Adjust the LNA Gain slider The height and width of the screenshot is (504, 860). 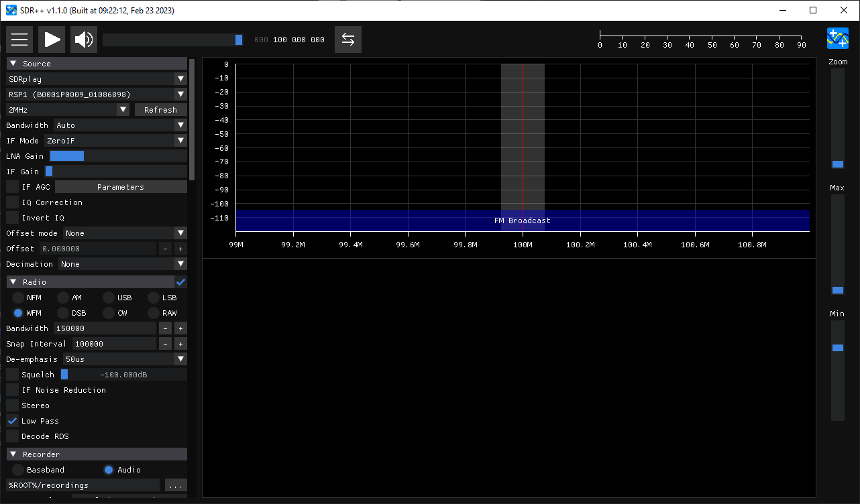(x=66, y=155)
